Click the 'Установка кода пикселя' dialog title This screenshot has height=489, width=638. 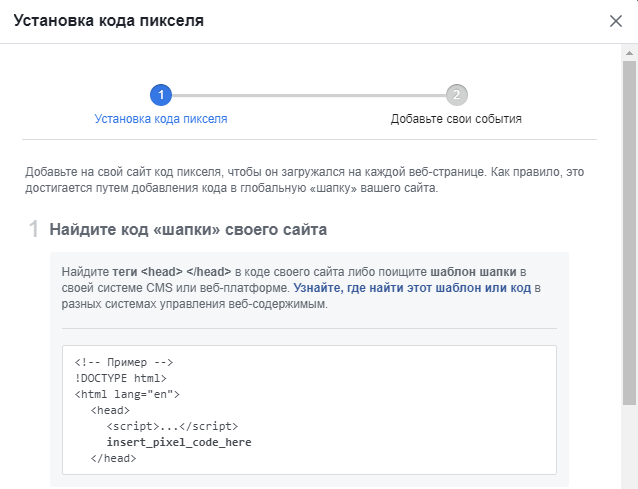point(109,20)
